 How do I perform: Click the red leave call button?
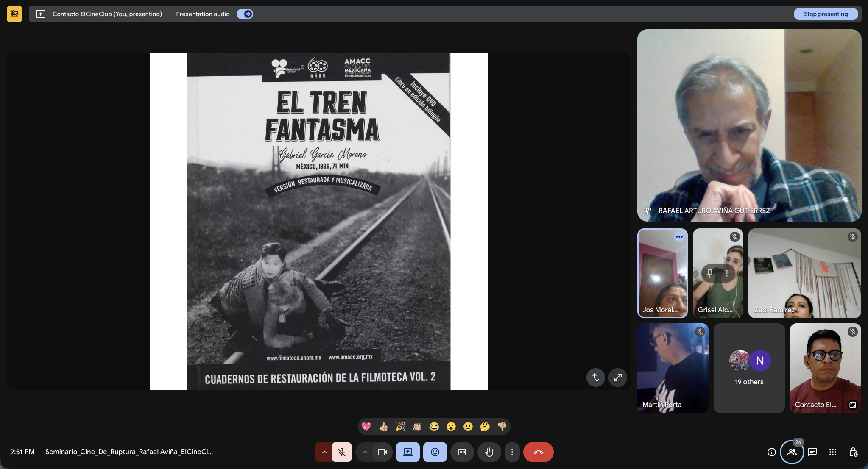[538, 452]
